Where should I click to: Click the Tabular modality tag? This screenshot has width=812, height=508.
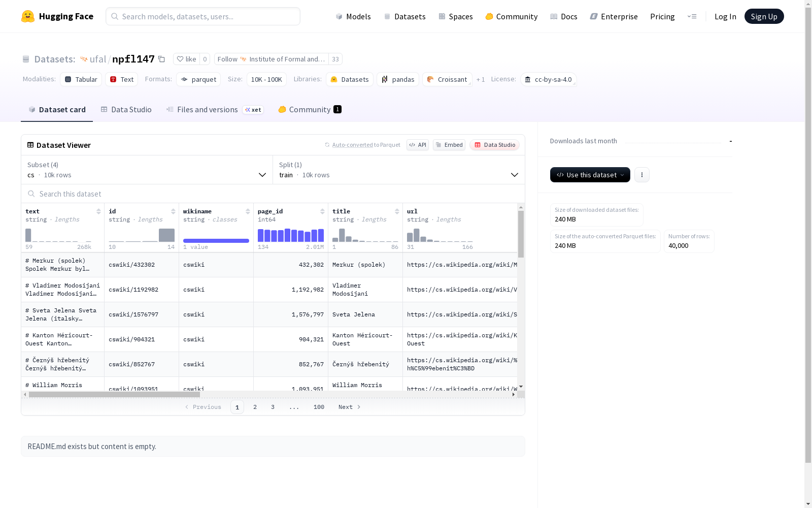click(81, 79)
